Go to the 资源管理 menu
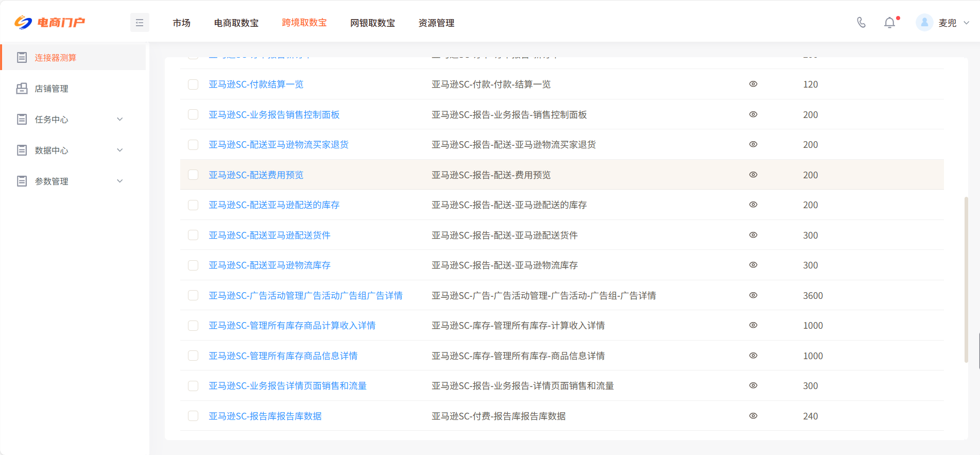980x455 pixels. pyautogui.click(x=436, y=23)
